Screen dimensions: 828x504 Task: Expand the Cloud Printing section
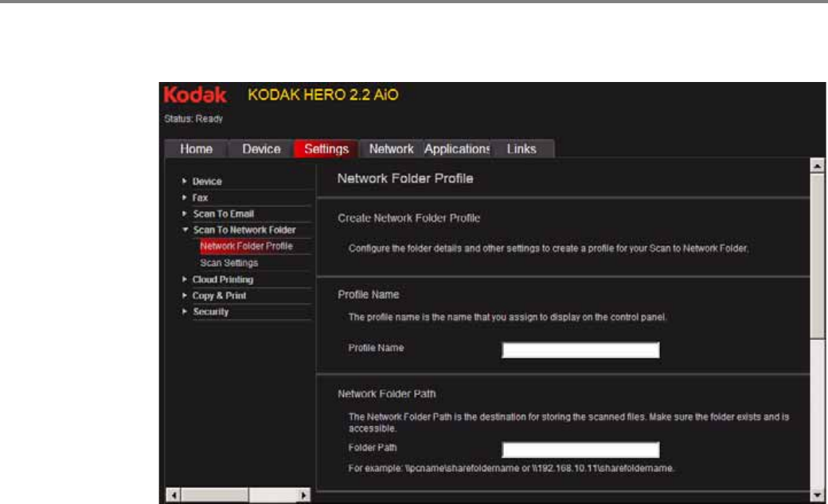223,279
